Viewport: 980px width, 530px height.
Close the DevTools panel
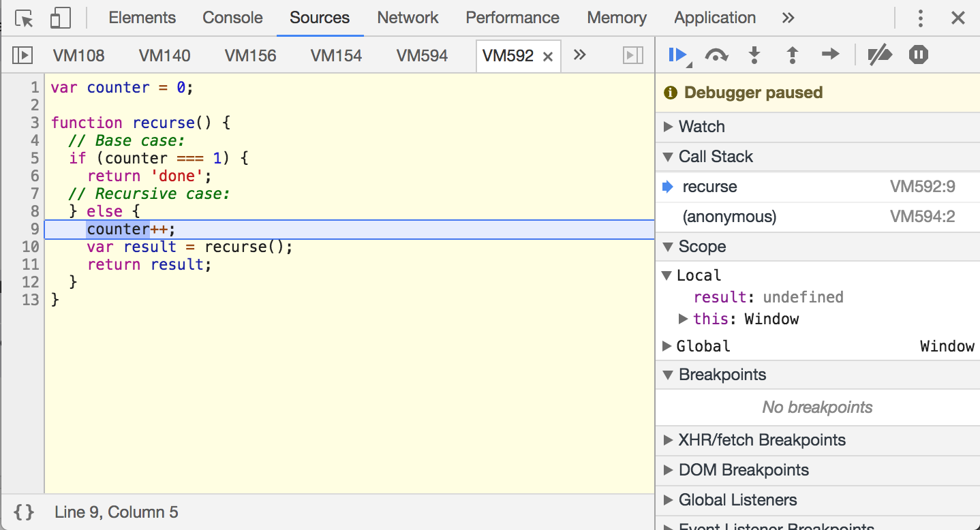coord(958,18)
